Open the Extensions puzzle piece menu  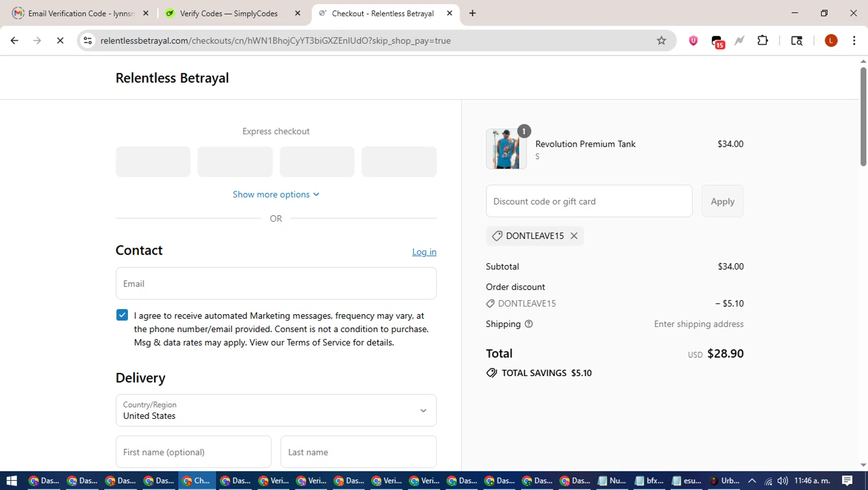(763, 40)
